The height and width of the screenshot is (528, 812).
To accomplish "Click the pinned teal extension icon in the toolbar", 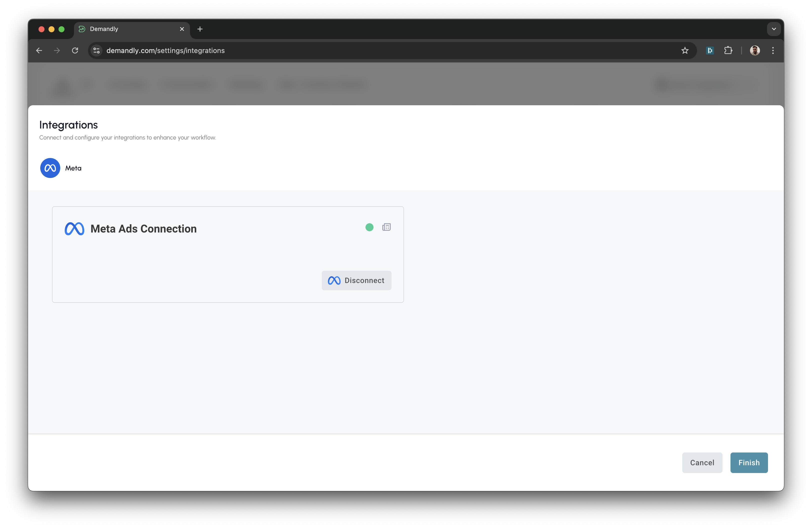I will point(710,50).
